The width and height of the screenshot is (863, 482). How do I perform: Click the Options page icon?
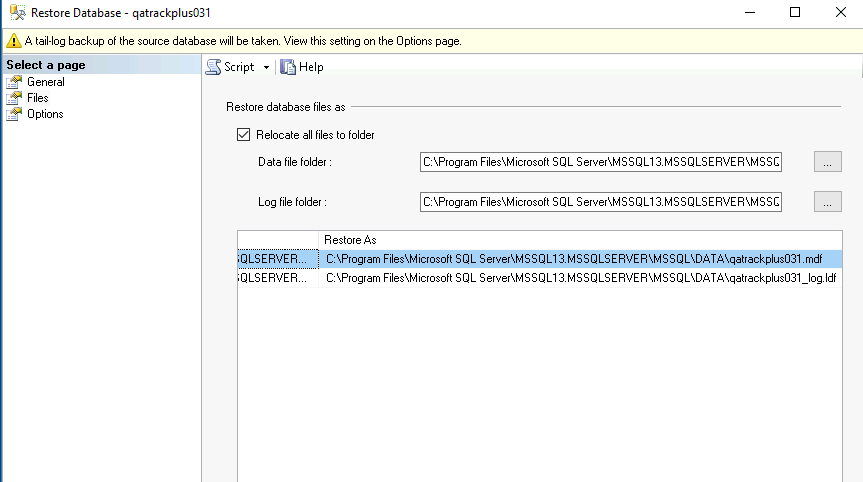tap(14, 114)
